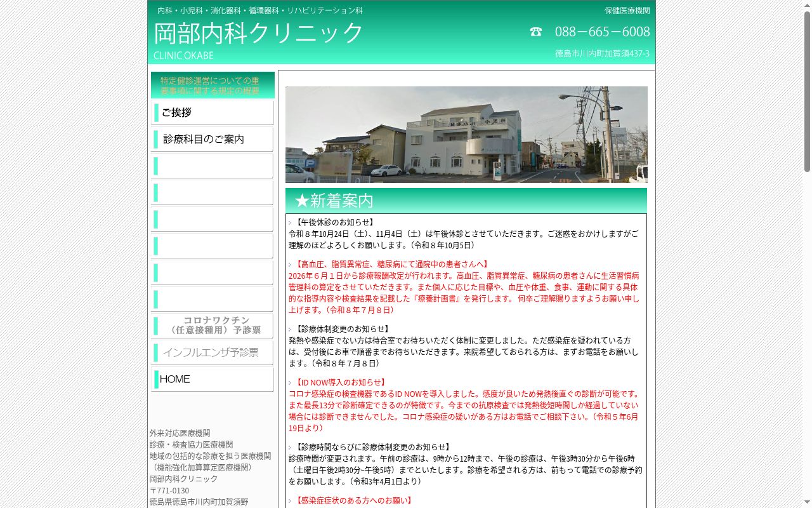Click the clinic building photo
Viewport: 812px width, 508px height.
pyautogui.click(x=466, y=135)
